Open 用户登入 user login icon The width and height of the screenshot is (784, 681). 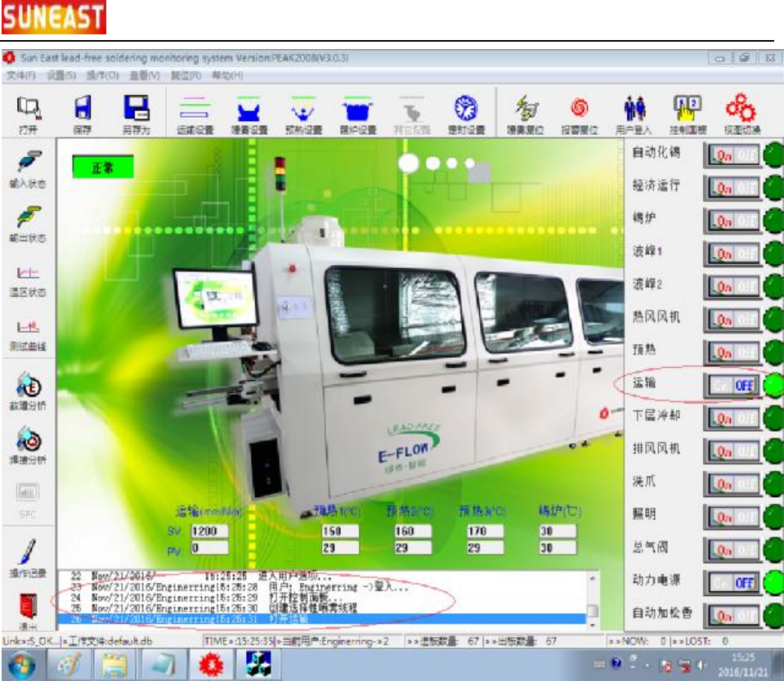pyautogui.click(x=634, y=114)
